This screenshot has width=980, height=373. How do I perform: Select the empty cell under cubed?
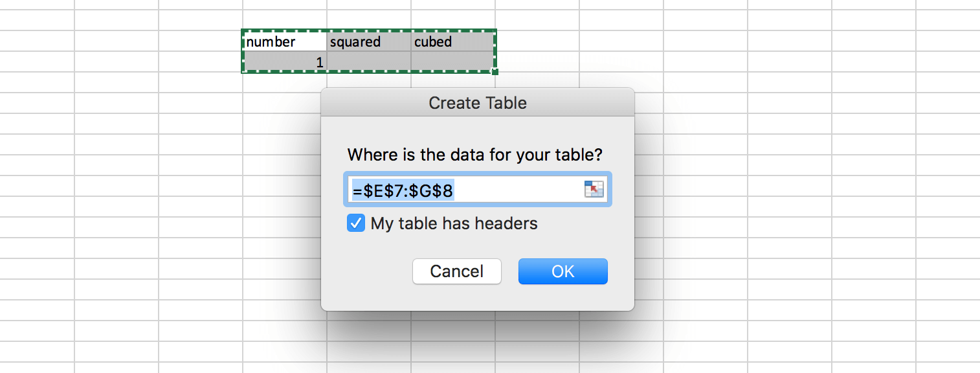[x=453, y=62]
